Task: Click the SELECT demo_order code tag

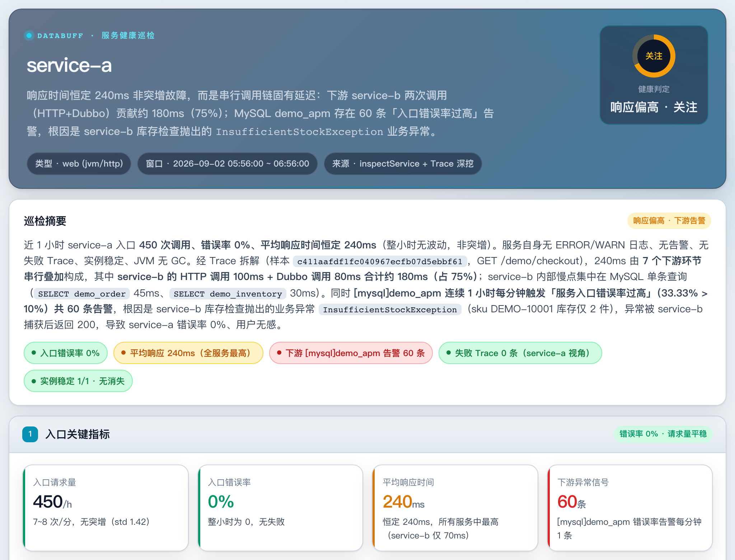Action: tap(82, 294)
